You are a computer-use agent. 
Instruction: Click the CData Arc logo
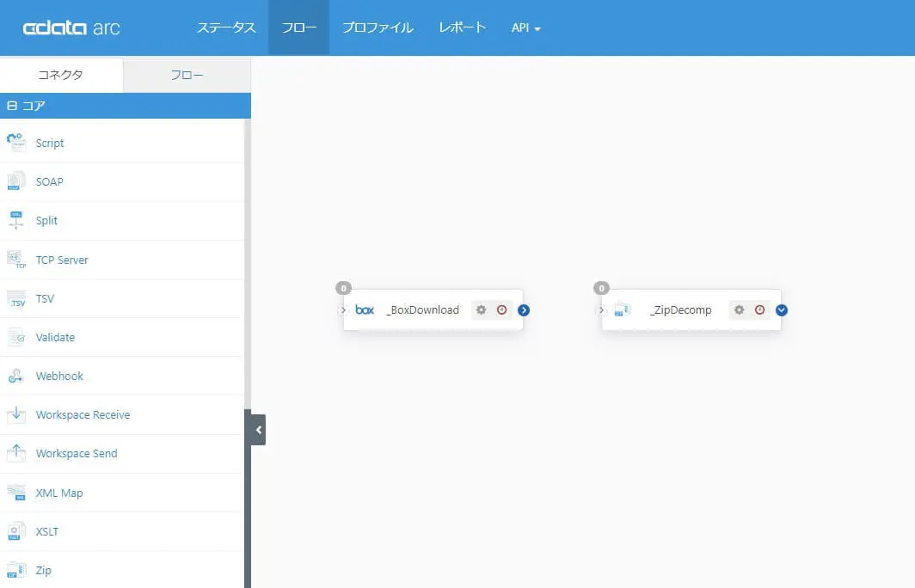(x=71, y=28)
